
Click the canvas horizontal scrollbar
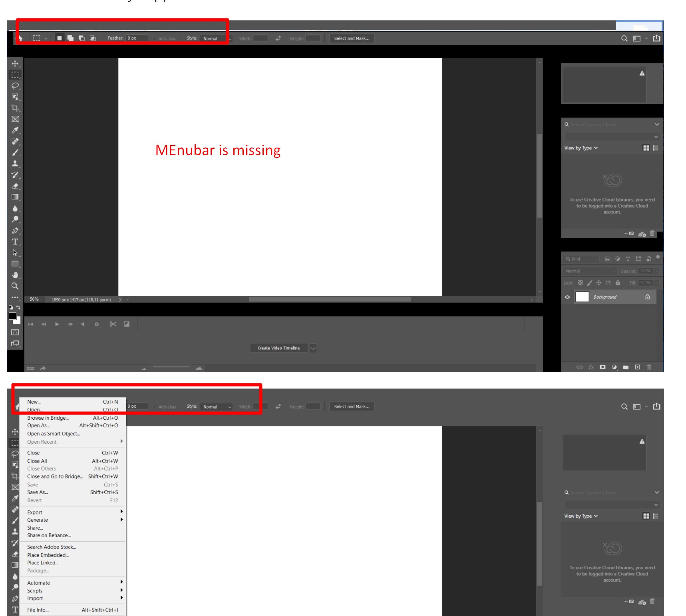330,299
